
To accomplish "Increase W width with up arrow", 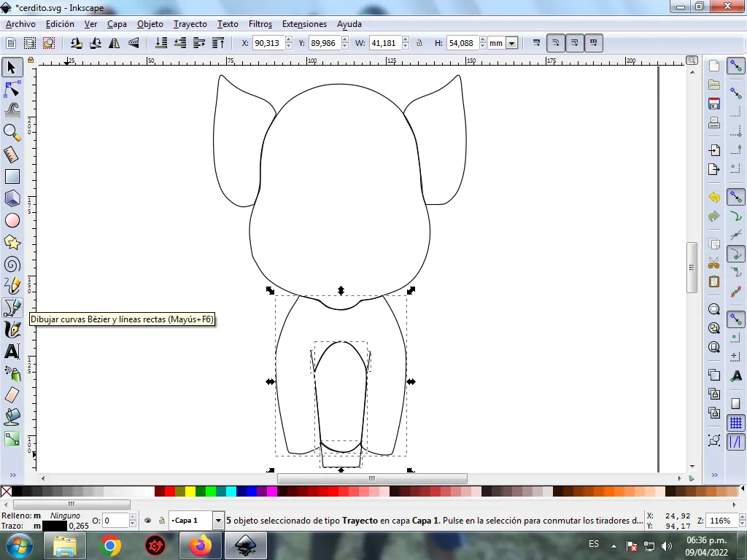I will tap(406, 39).
